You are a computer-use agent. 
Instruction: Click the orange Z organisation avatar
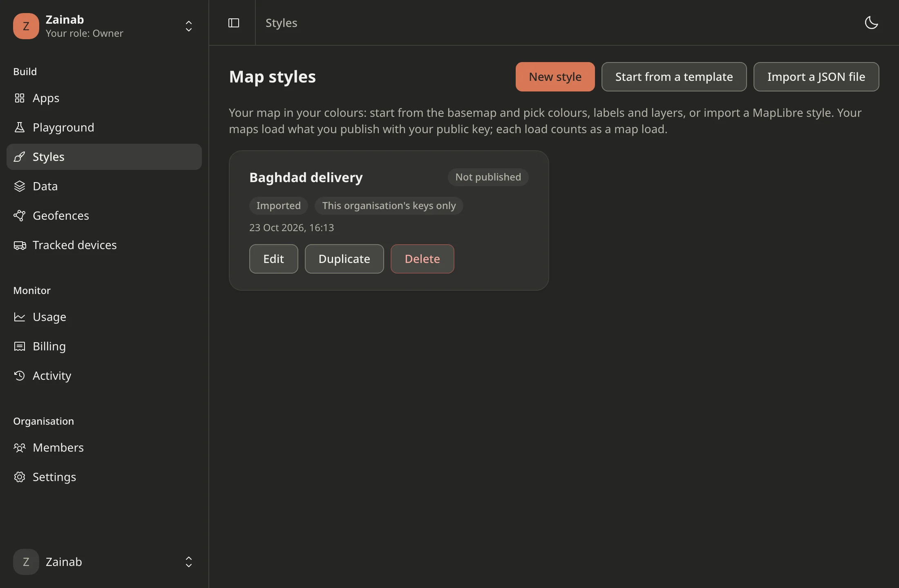26,26
